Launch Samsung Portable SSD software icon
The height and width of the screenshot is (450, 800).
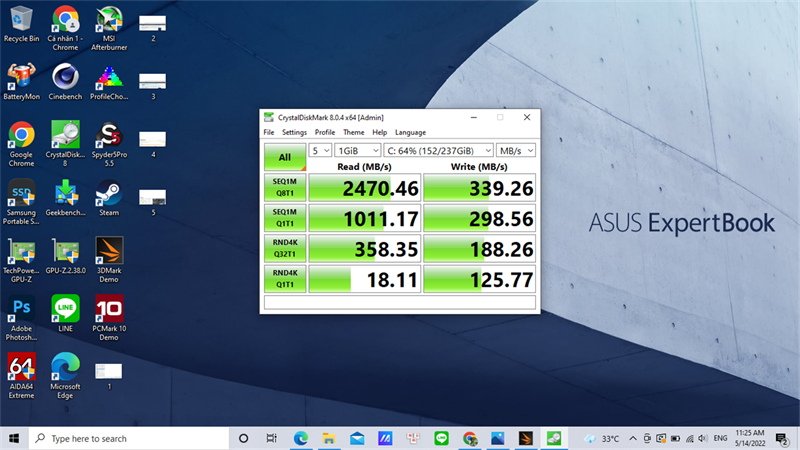pos(21,202)
